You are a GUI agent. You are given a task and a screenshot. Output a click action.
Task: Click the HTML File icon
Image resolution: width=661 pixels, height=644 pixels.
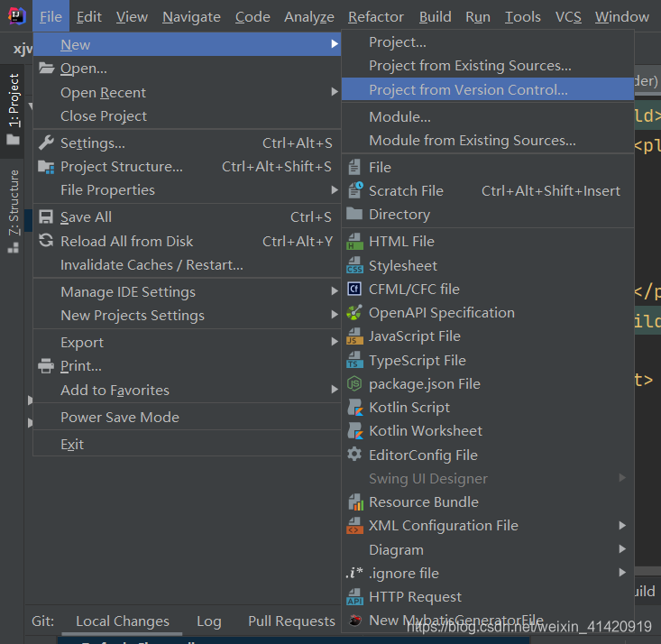pyautogui.click(x=354, y=242)
